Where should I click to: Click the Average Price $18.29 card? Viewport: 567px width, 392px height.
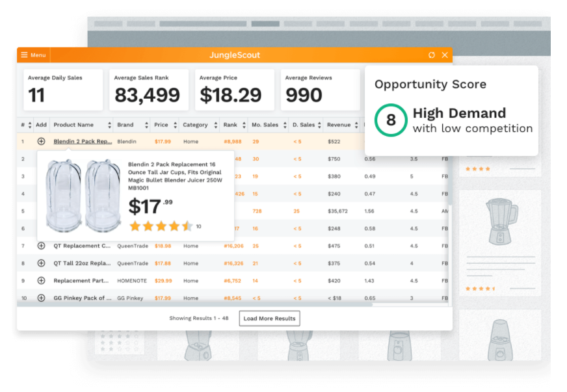(x=235, y=90)
